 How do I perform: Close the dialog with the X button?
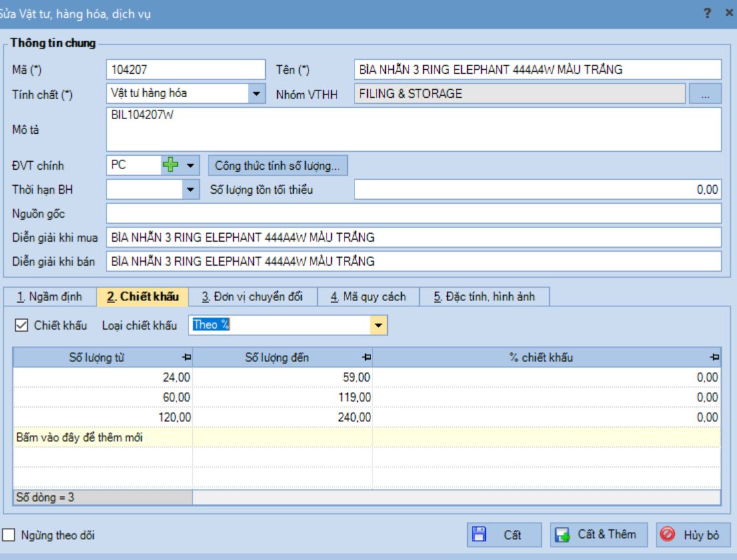(729, 13)
